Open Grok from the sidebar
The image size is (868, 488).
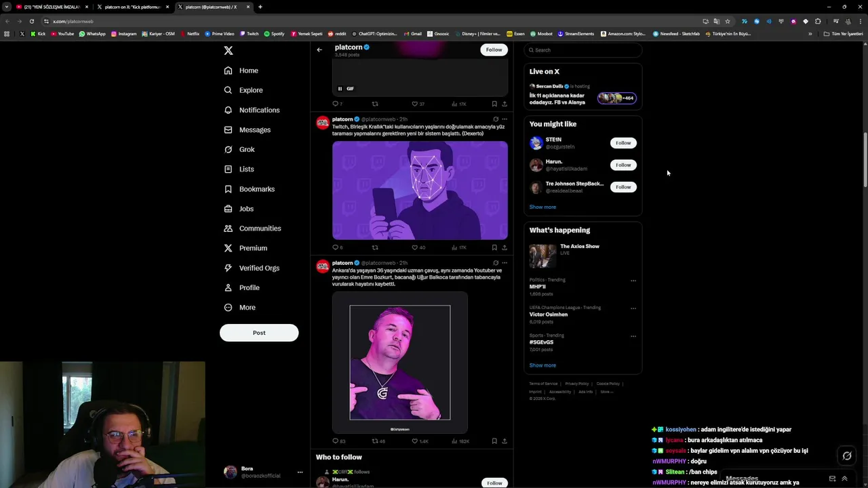(239, 149)
